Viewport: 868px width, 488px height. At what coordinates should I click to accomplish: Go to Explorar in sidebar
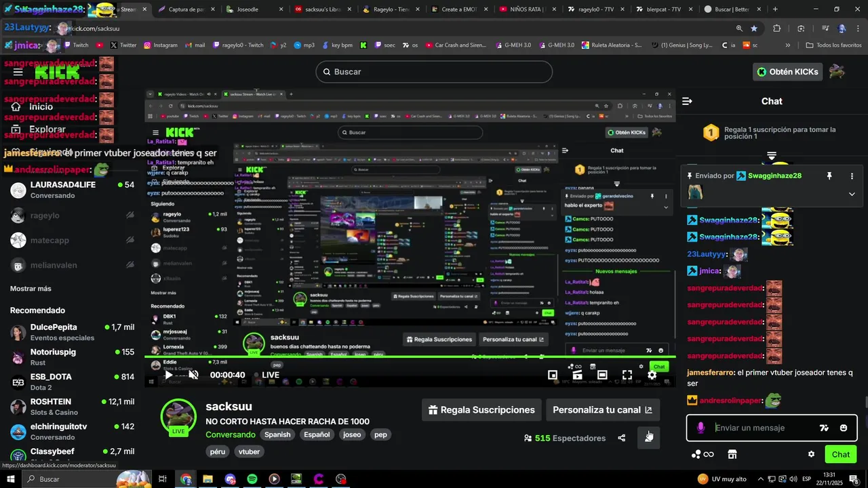[x=39, y=129]
